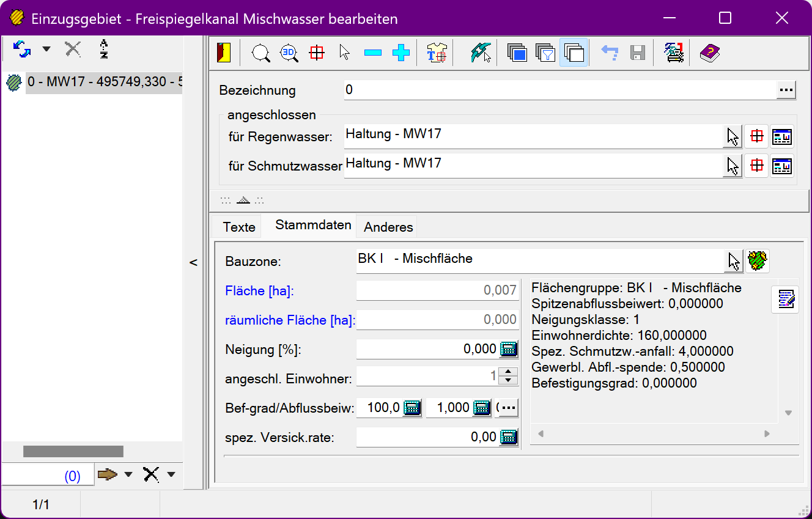Click the A-Z sort icon
The width and height of the screenshot is (812, 519).
click(x=104, y=49)
